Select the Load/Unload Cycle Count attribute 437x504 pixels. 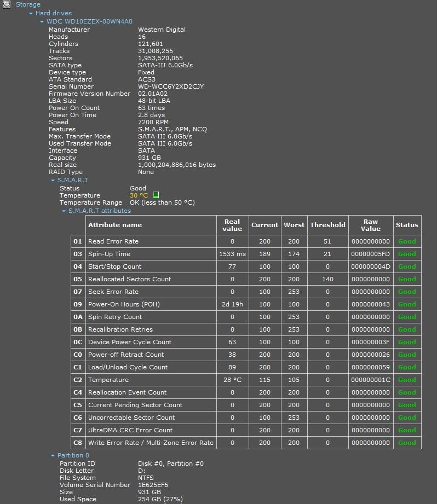pos(128,367)
